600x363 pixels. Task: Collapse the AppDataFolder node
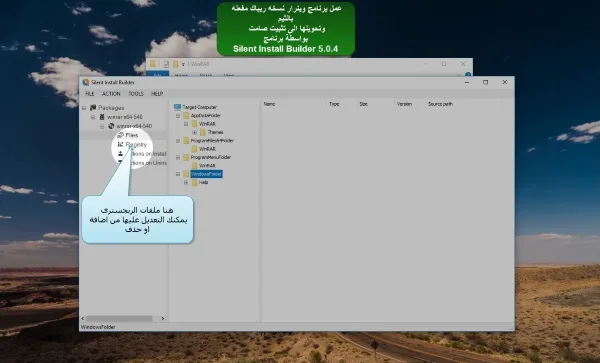point(178,116)
